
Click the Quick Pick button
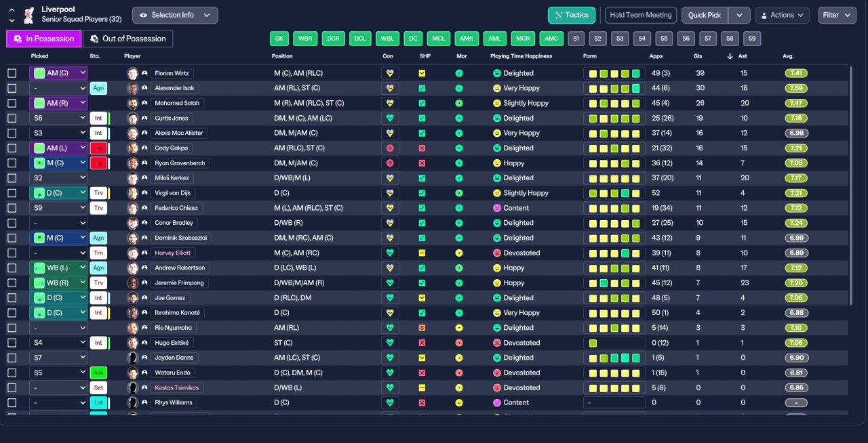705,15
